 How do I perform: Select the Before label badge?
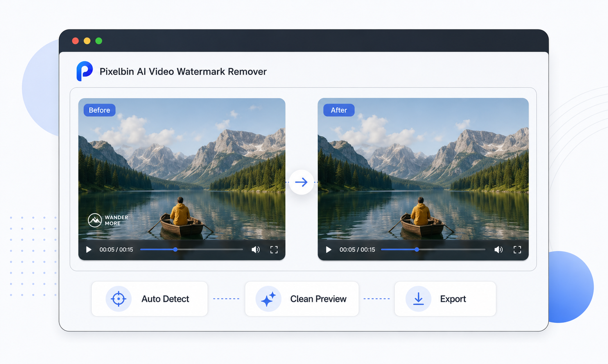tap(99, 110)
